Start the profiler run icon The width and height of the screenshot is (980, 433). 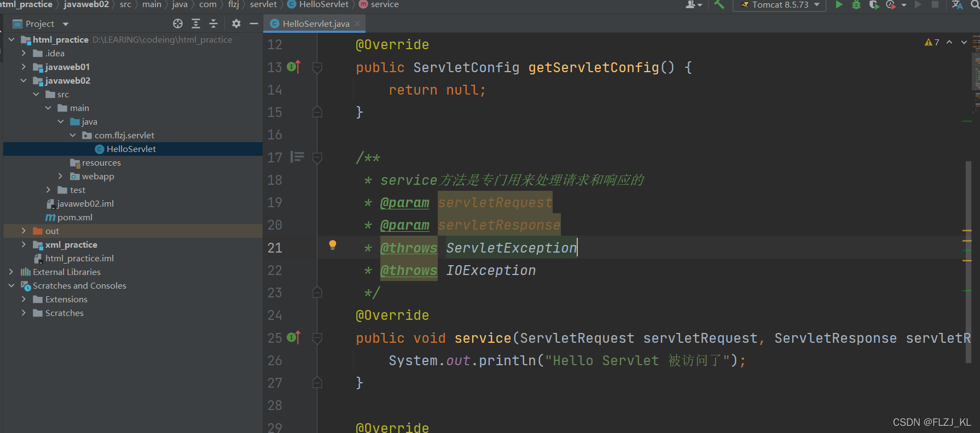pyautogui.click(x=891, y=5)
